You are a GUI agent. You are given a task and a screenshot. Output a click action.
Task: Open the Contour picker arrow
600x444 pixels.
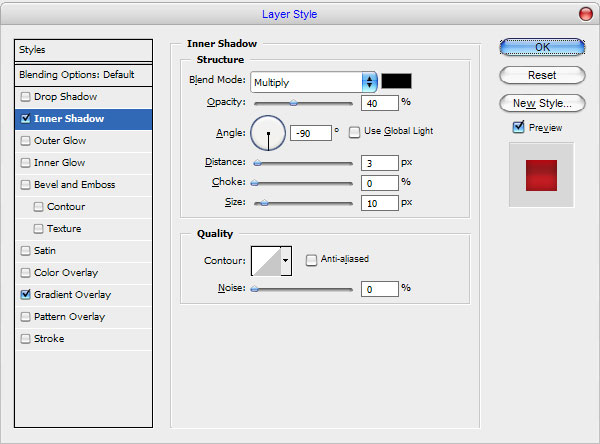[x=286, y=261]
